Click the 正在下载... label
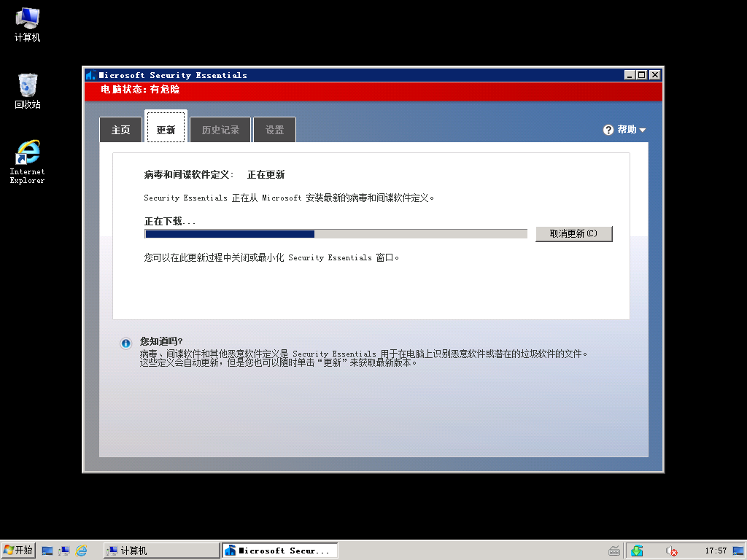 pos(170,221)
